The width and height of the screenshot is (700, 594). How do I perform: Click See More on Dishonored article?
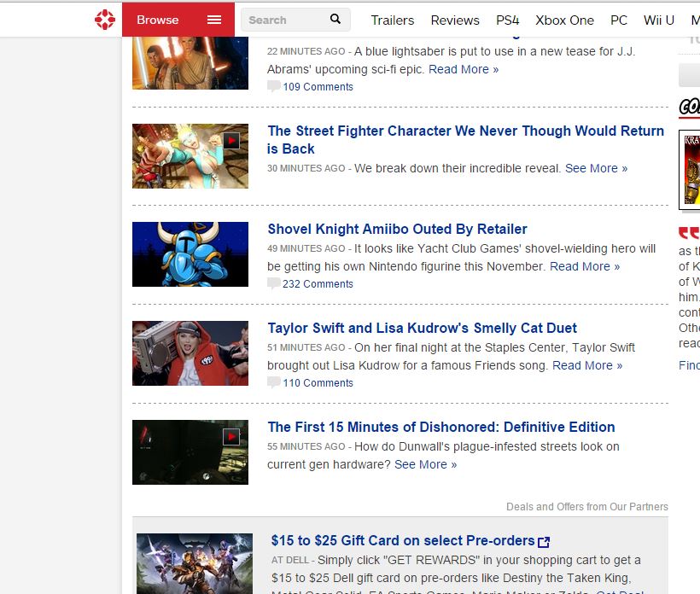click(x=425, y=464)
